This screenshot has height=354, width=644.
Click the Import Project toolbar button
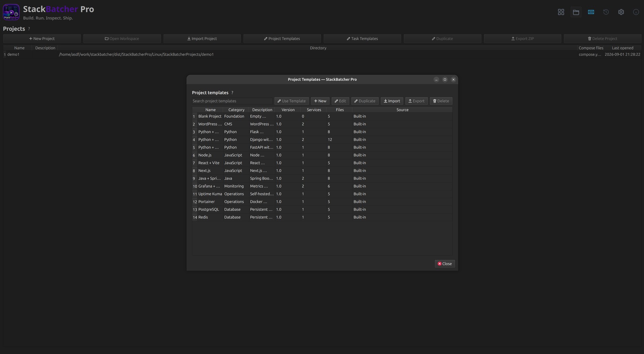[x=202, y=39]
